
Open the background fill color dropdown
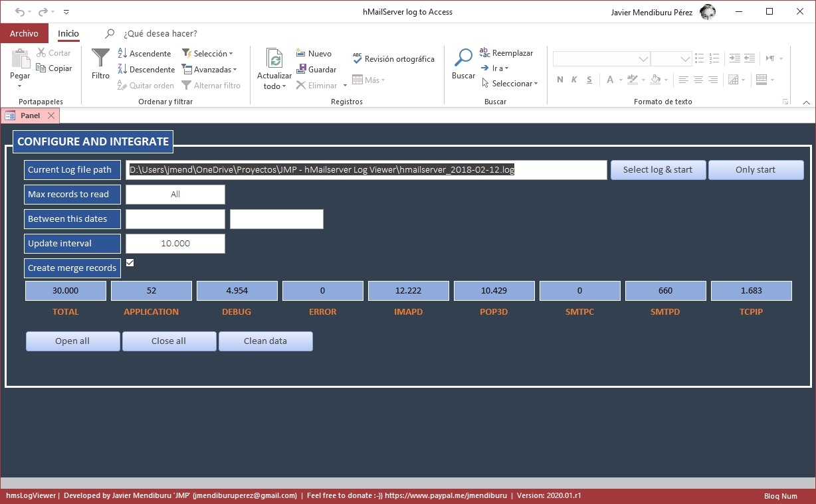[666, 80]
